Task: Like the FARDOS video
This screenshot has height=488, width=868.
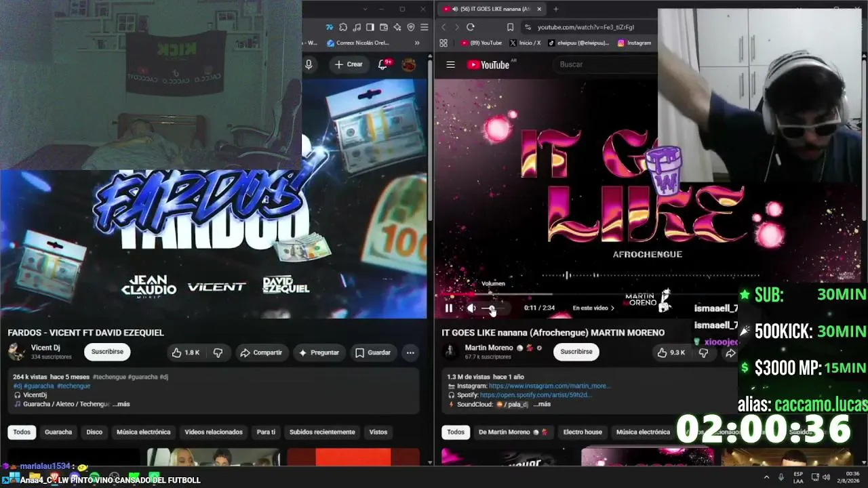Action: point(186,352)
